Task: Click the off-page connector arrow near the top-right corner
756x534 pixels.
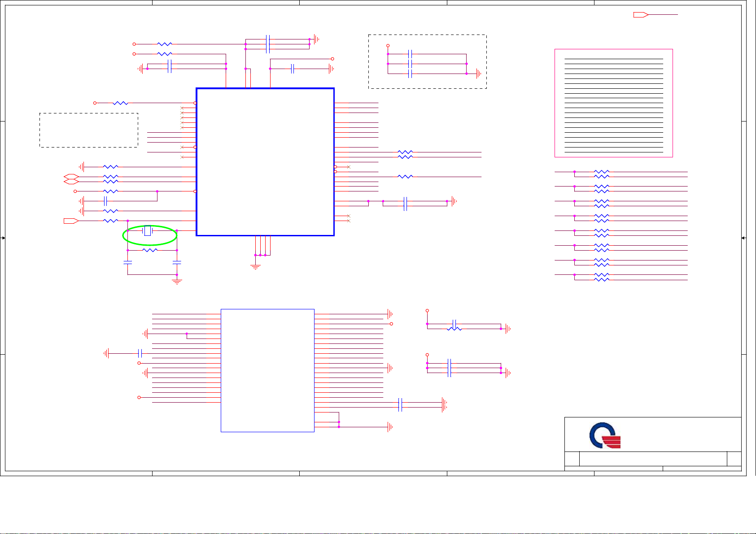Action: click(x=641, y=15)
